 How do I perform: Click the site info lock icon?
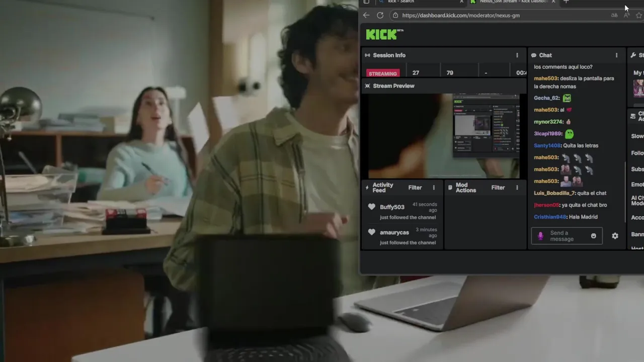[x=395, y=15]
